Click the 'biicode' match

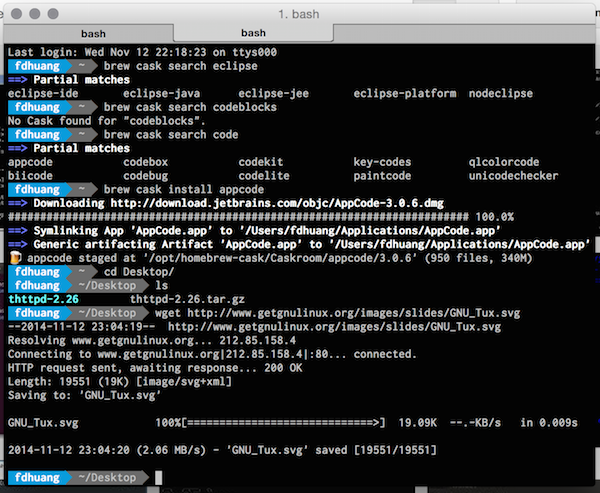(30, 176)
